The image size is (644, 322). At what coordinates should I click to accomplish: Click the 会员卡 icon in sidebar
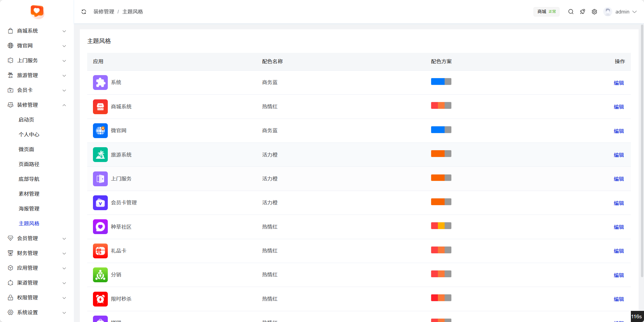tap(10, 90)
